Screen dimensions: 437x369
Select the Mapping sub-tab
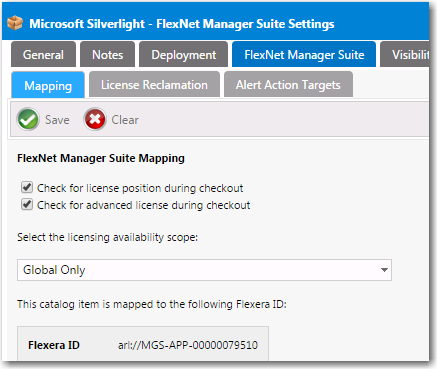coord(48,85)
